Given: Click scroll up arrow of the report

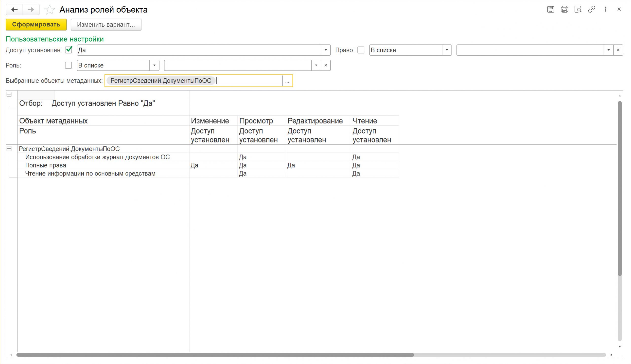Looking at the screenshot, I should [x=620, y=96].
